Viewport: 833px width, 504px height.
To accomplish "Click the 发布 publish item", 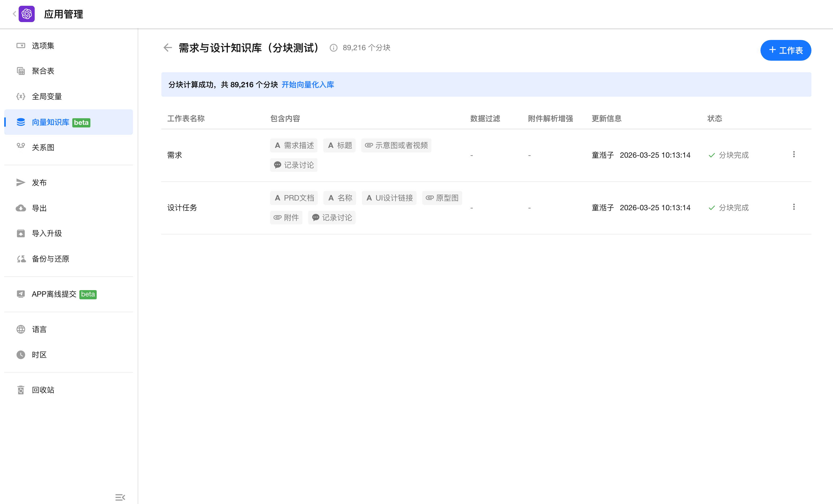I will pos(39,183).
